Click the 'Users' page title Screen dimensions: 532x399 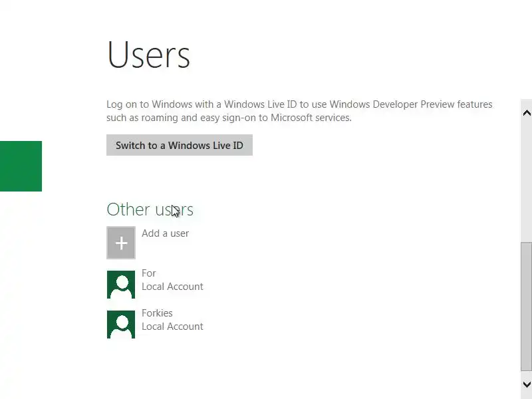coord(148,55)
